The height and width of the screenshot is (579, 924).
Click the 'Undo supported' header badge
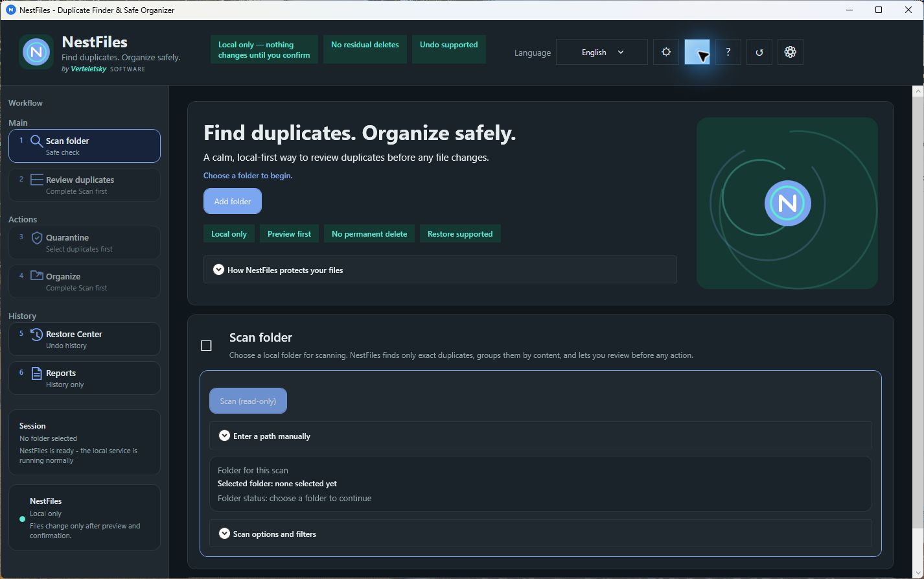tap(448, 49)
